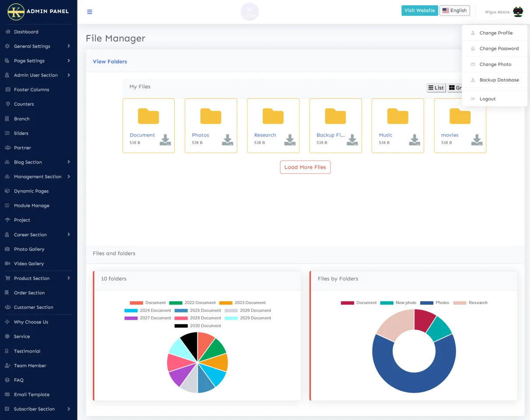
Task: Open Footer Columns in sidebar
Action: [39, 90]
